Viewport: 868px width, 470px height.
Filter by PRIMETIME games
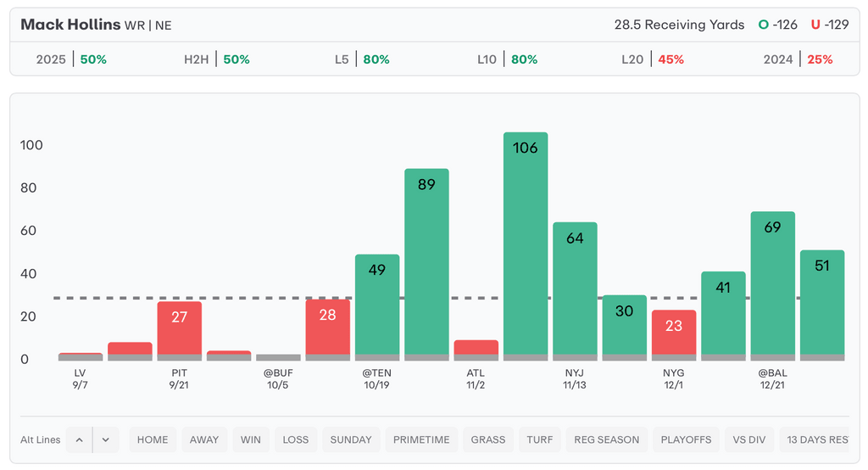[x=421, y=439]
